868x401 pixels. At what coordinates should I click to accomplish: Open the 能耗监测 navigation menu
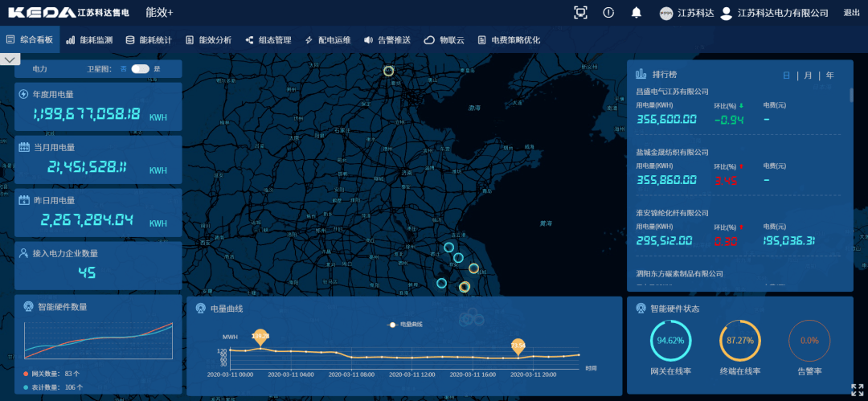coord(89,39)
